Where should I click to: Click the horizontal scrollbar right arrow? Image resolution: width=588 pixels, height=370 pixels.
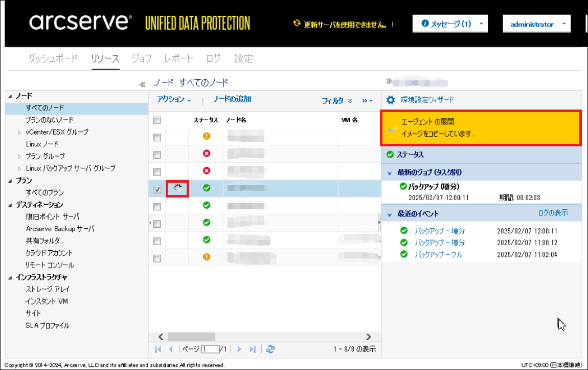(x=368, y=337)
